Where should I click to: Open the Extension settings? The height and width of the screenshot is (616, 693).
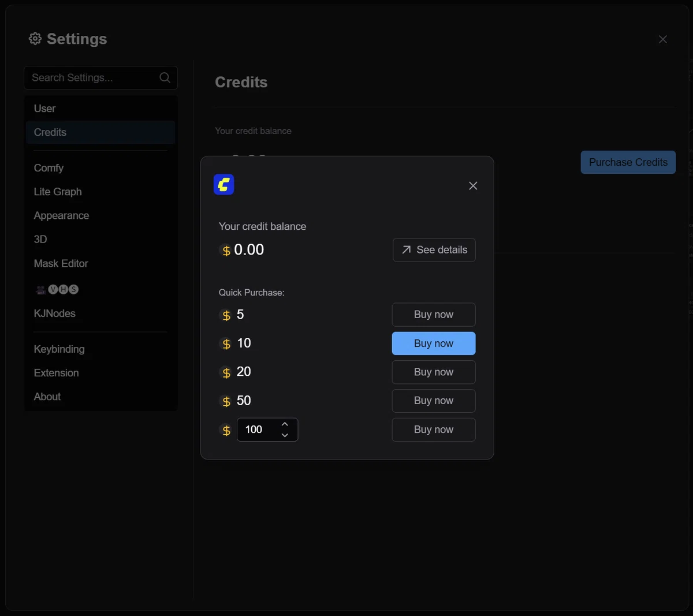[x=100, y=373]
